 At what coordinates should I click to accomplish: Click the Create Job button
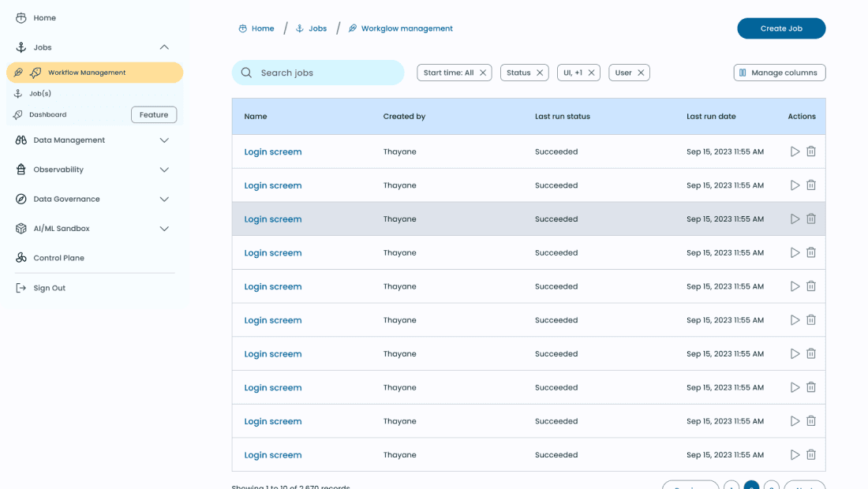tap(781, 28)
